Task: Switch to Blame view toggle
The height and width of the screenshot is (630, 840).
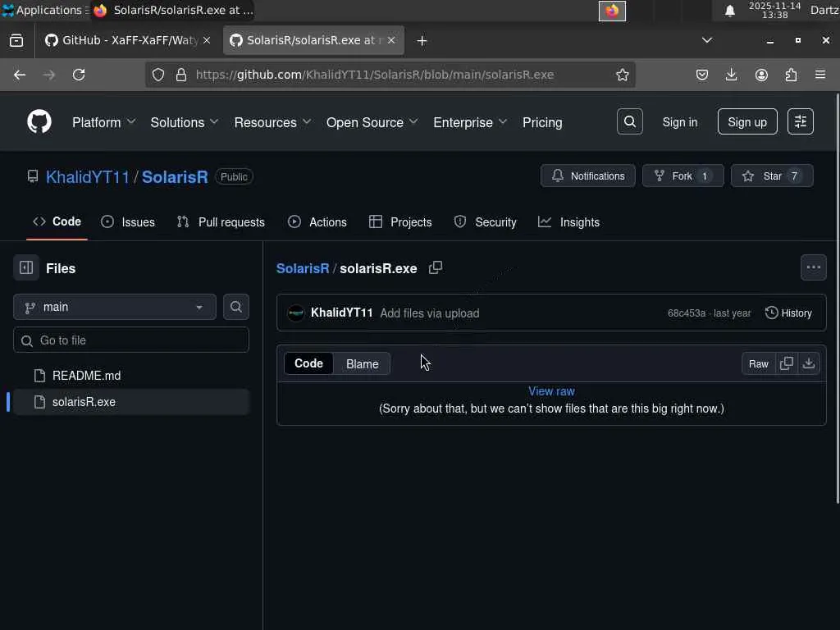Action: tap(362, 363)
